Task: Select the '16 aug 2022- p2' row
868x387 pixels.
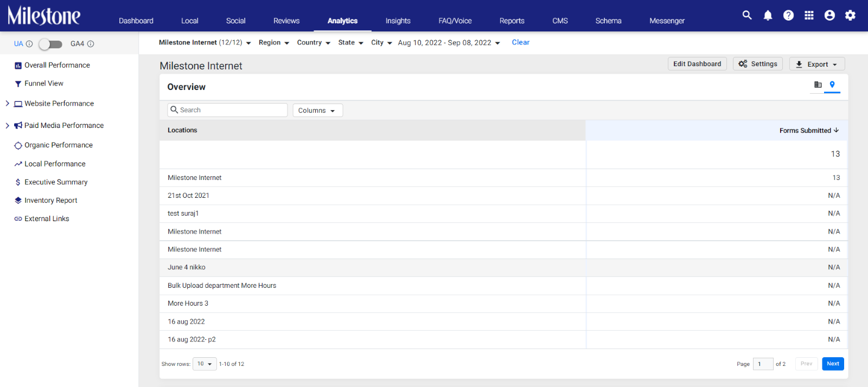Action: [x=503, y=340]
